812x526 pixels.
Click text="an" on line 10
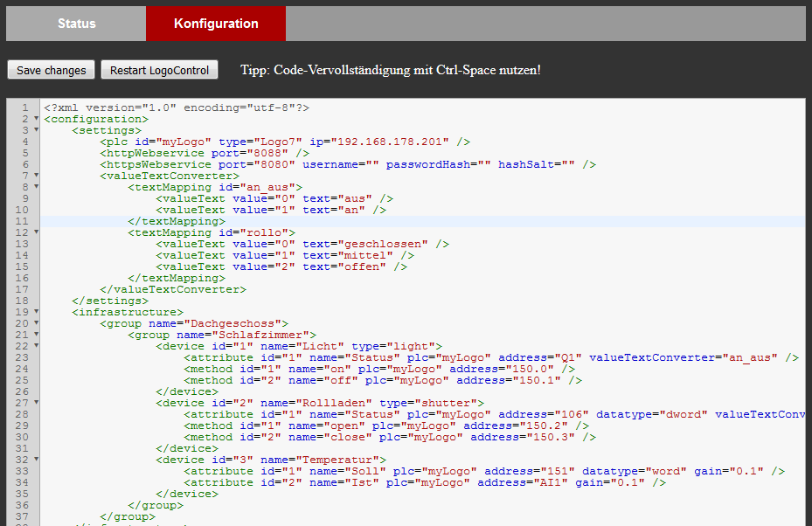pyautogui.click(x=334, y=211)
